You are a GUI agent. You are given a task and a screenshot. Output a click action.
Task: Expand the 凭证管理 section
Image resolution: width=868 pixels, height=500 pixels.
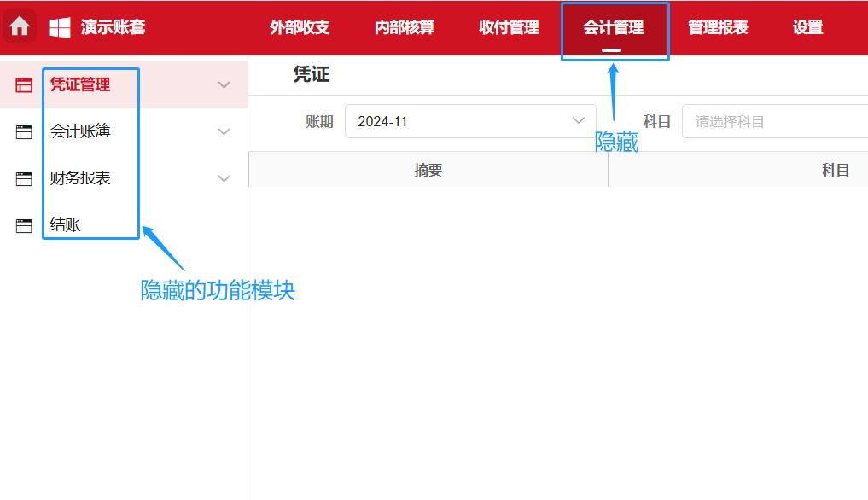point(224,84)
